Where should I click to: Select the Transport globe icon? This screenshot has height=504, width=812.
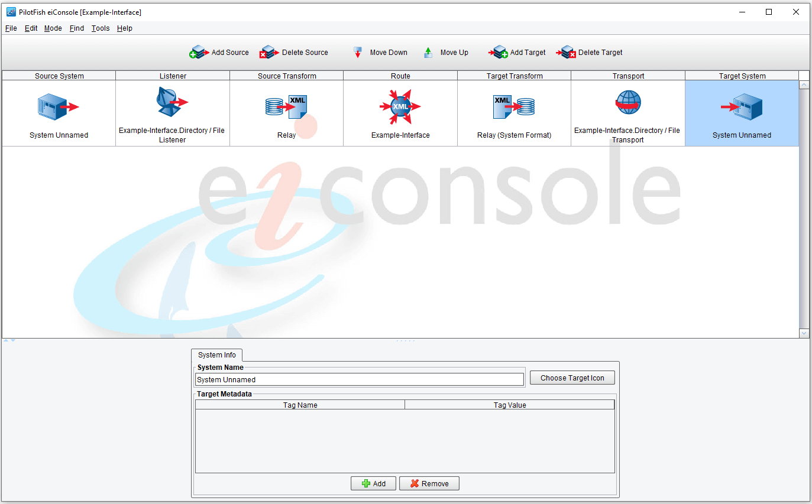[x=628, y=102]
